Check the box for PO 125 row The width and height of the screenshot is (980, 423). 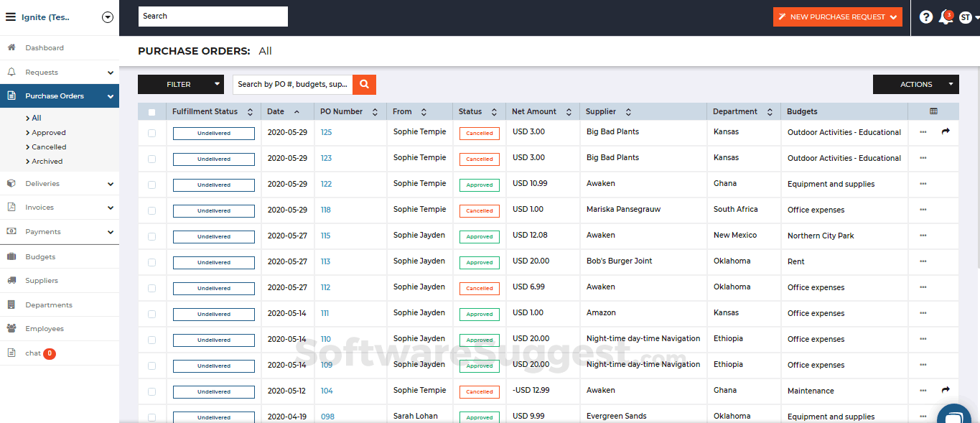tap(151, 133)
